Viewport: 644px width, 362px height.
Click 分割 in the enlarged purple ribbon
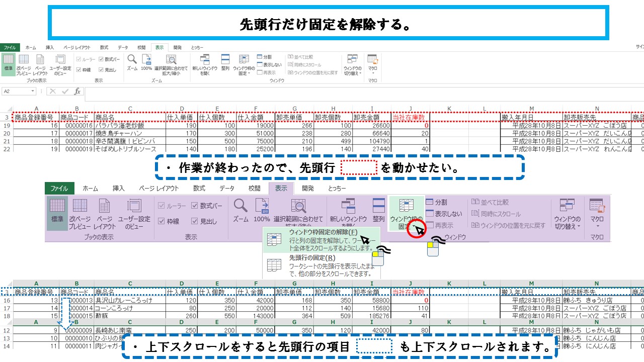pos(436,202)
